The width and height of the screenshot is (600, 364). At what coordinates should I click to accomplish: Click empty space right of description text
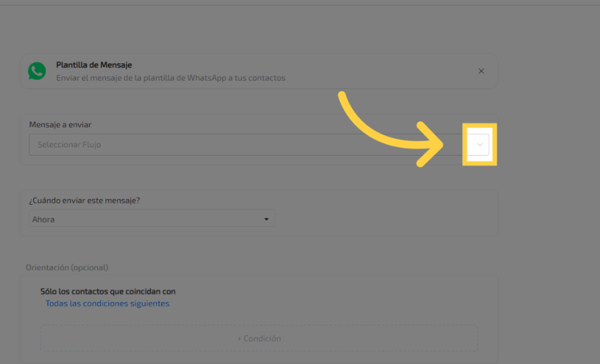point(381,78)
